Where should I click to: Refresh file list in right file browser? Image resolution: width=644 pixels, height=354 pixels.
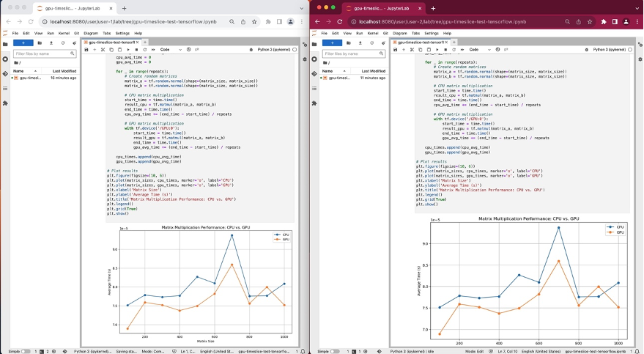coord(373,43)
